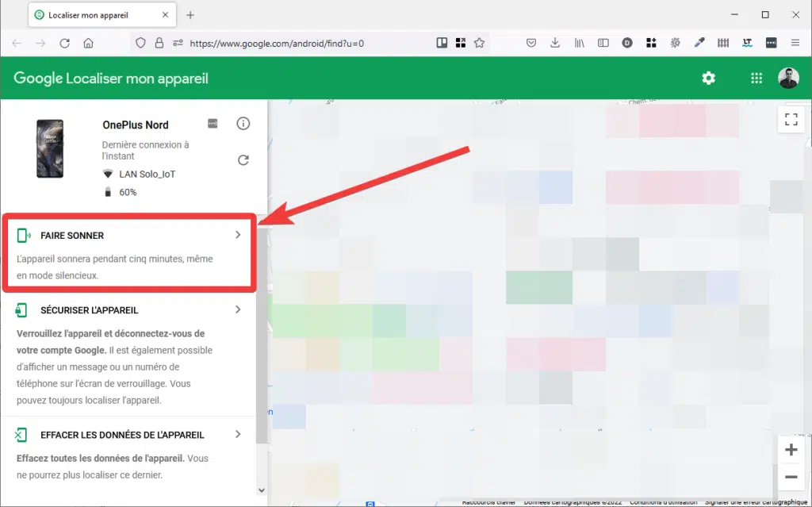812x507 pixels.
Task: Bookmark this page with the star icon
Action: pos(480,43)
